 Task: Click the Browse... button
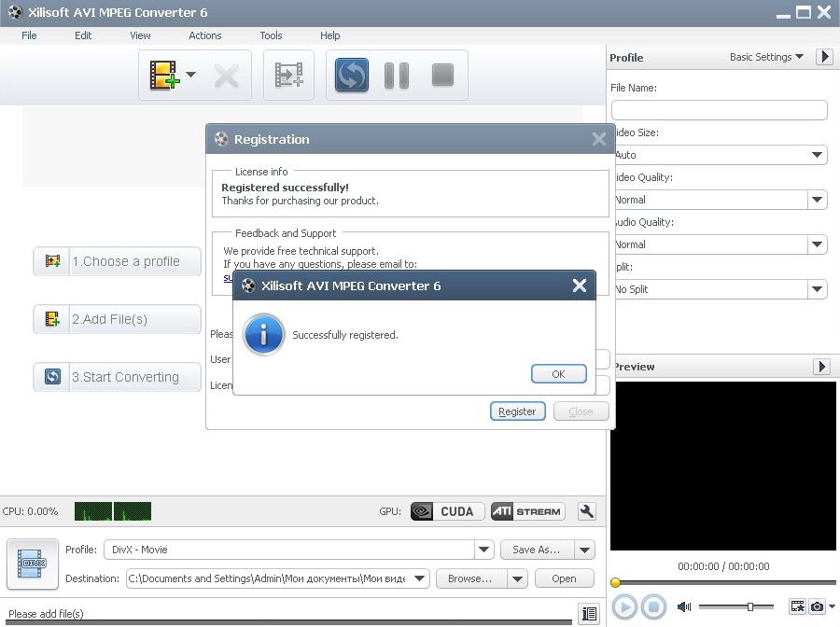point(470,578)
